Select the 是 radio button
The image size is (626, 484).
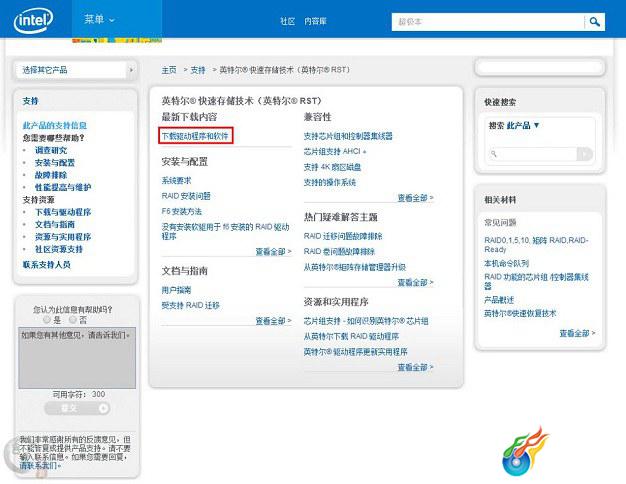tap(47, 319)
